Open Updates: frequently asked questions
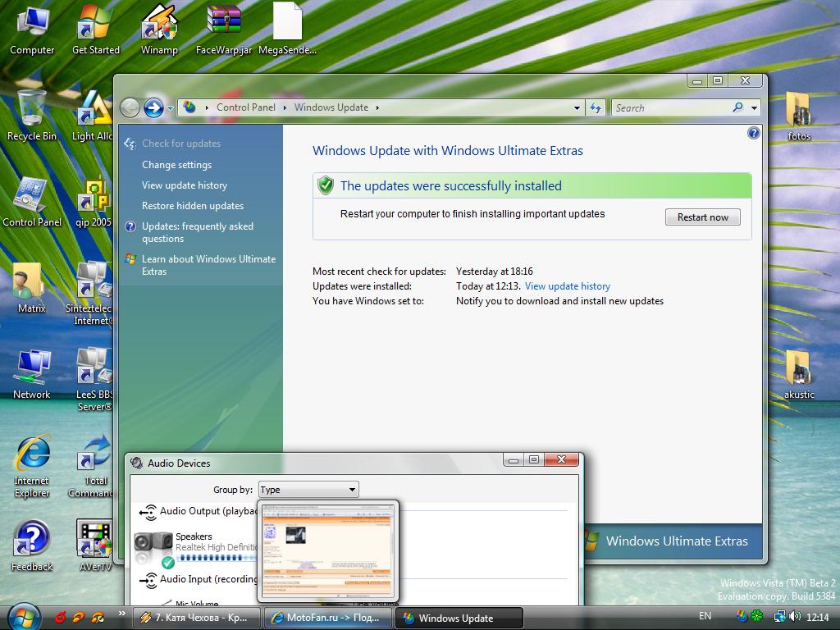 coord(197,232)
